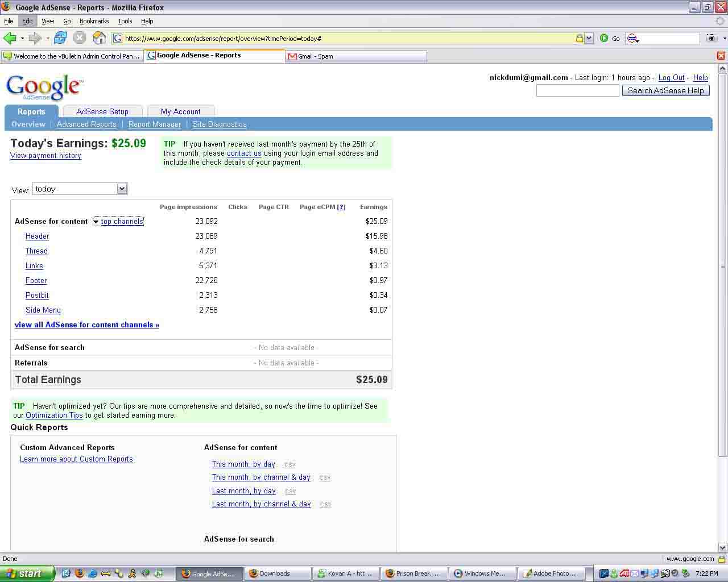Click the padlock security icon in address bar
The image size is (728, 582).
click(579, 38)
